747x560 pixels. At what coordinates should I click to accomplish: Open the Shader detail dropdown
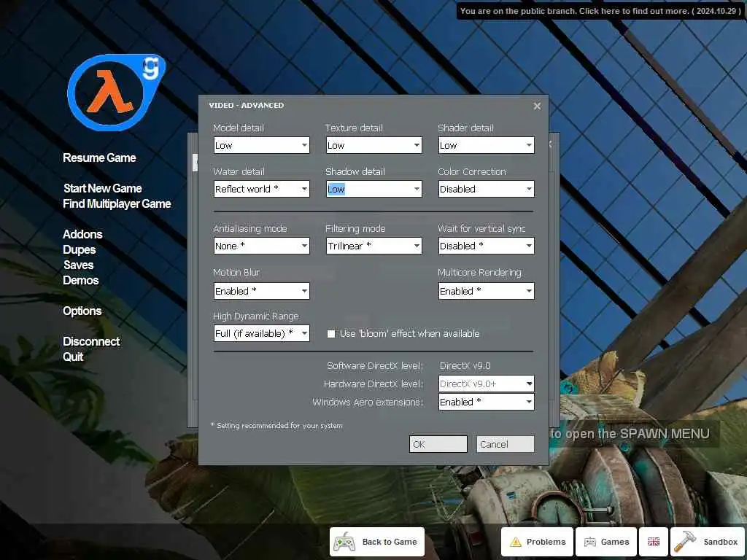point(487,145)
